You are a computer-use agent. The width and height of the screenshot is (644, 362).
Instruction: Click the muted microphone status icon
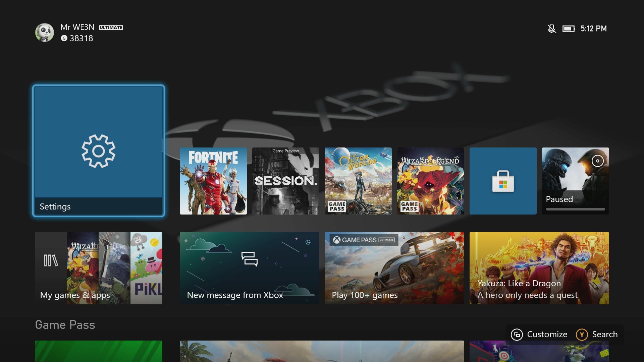[x=551, y=29]
